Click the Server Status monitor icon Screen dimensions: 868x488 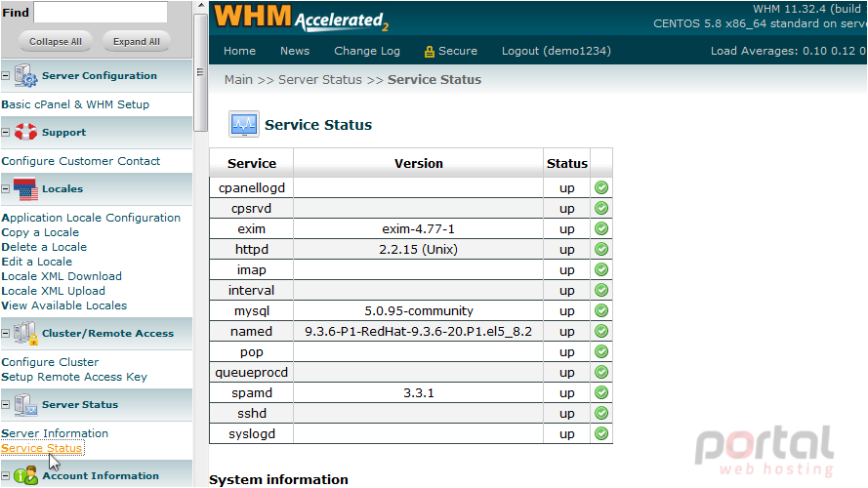point(25,405)
